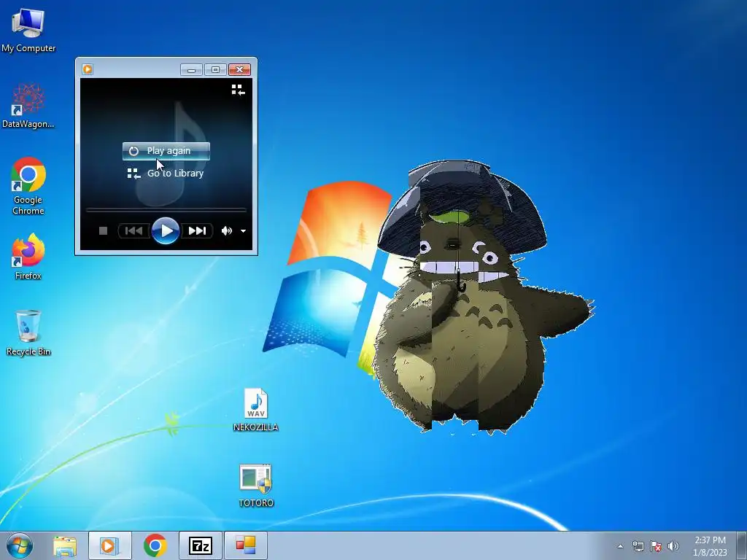Screen dimensions: 747x560
Task: Click the Play again button
Action: [x=166, y=151]
